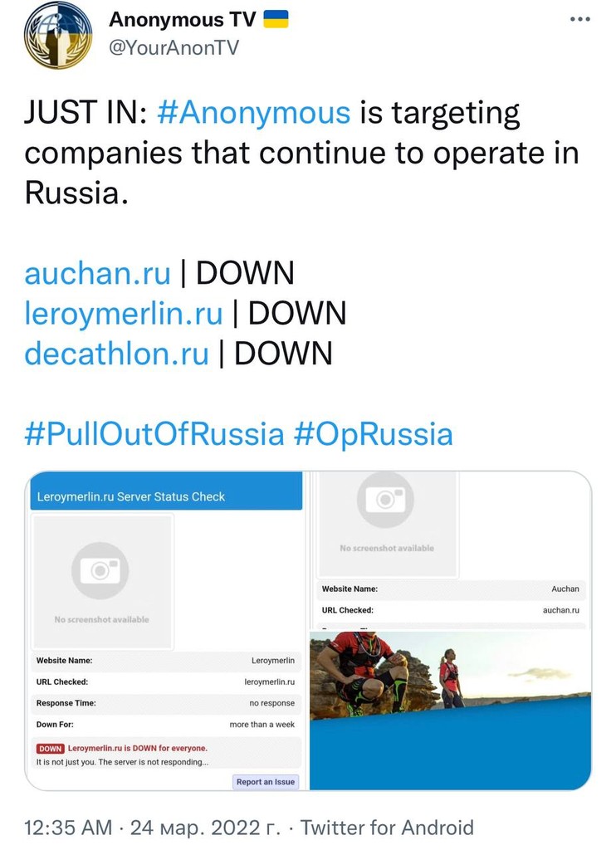Open the #OpRussia hashtag
Screen dimensions: 616x850
[x=374, y=434]
